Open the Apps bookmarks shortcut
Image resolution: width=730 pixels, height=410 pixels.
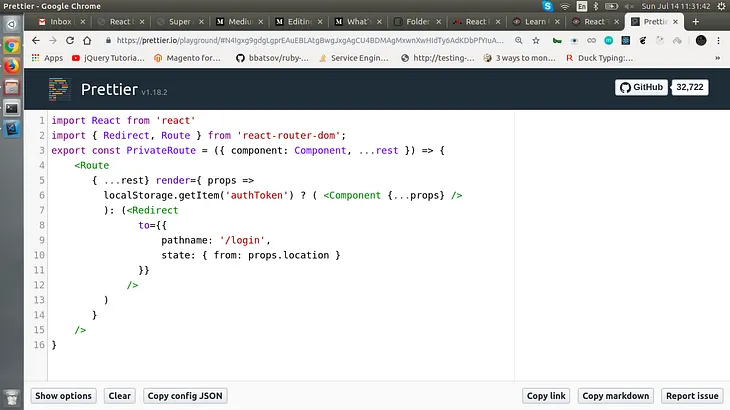pyautogui.click(x=47, y=58)
